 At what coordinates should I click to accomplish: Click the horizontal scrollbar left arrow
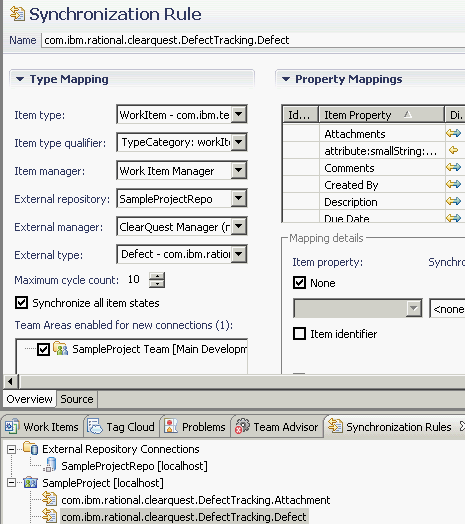[11, 381]
